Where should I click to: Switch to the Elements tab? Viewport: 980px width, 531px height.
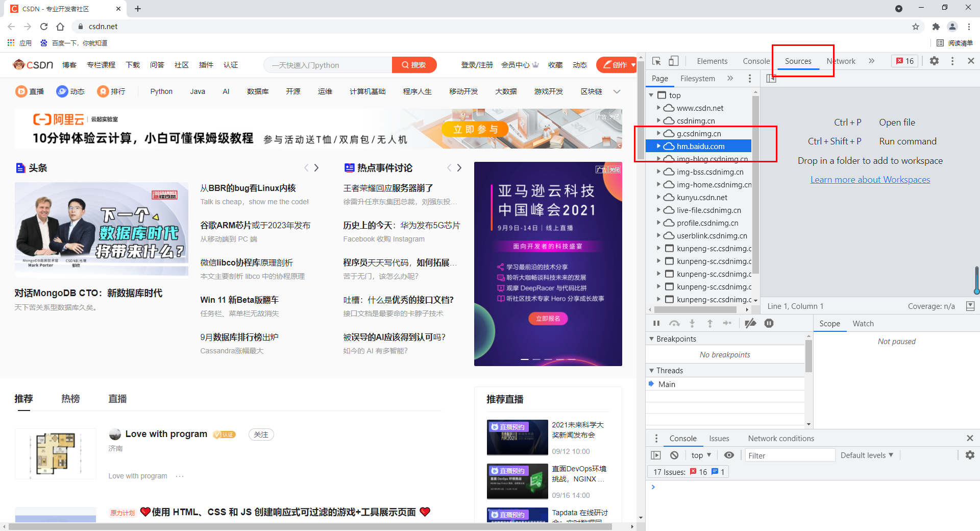[712, 61]
